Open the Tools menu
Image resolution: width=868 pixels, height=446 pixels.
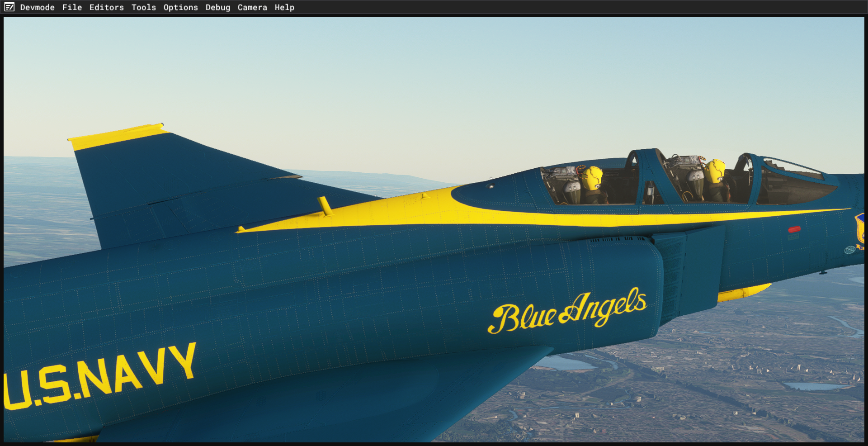[x=144, y=7]
